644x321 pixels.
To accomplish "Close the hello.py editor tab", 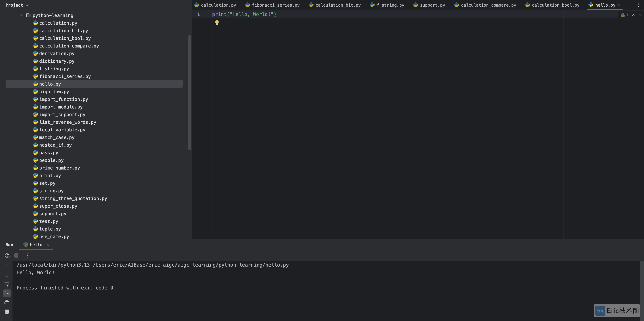I will (619, 5).
